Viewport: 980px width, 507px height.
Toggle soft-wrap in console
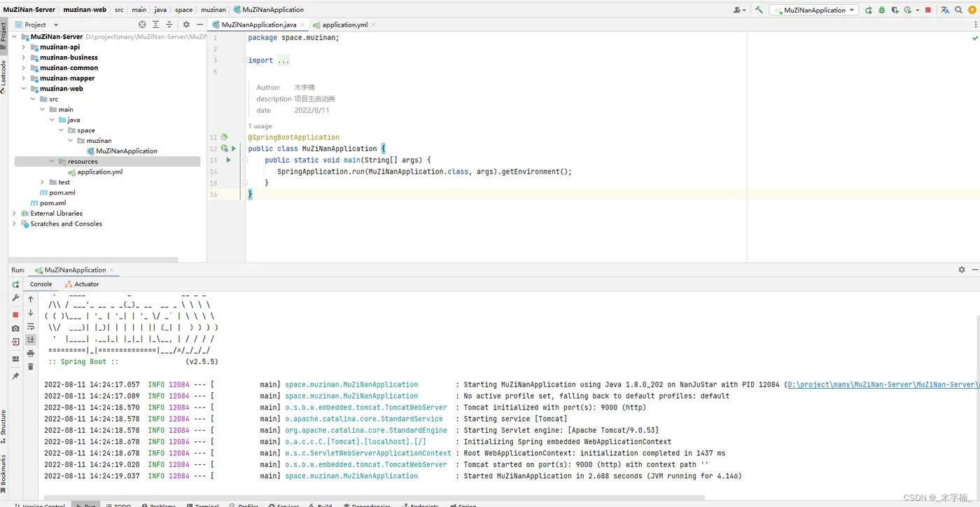click(x=31, y=326)
